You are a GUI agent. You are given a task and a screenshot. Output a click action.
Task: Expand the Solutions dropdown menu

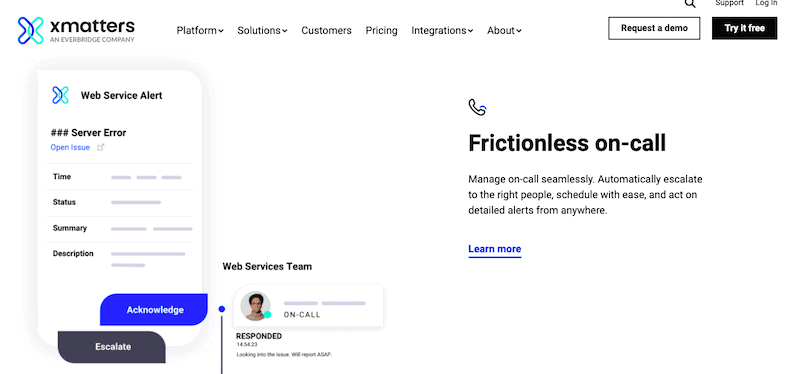(x=262, y=31)
